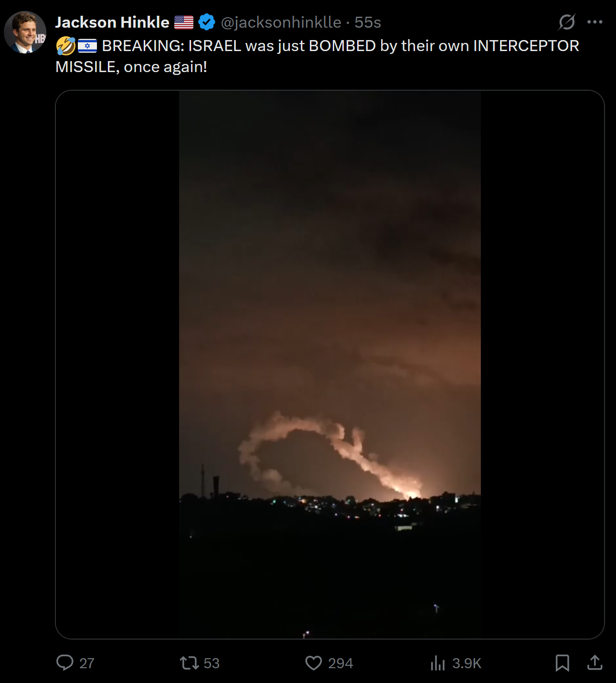The image size is (616, 683).
Task: Open the 55s post timestamp
Action: pyautogui.click(x=368, y=22)
